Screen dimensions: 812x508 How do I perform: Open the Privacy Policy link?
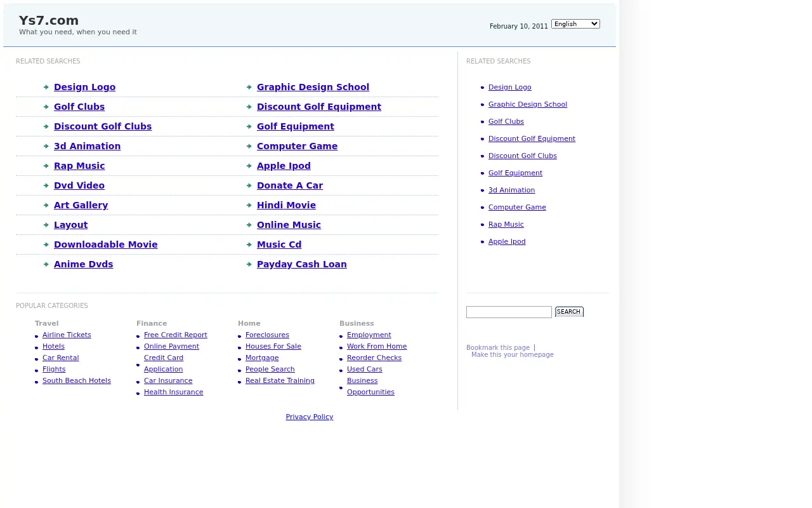[x=310, y=417]
